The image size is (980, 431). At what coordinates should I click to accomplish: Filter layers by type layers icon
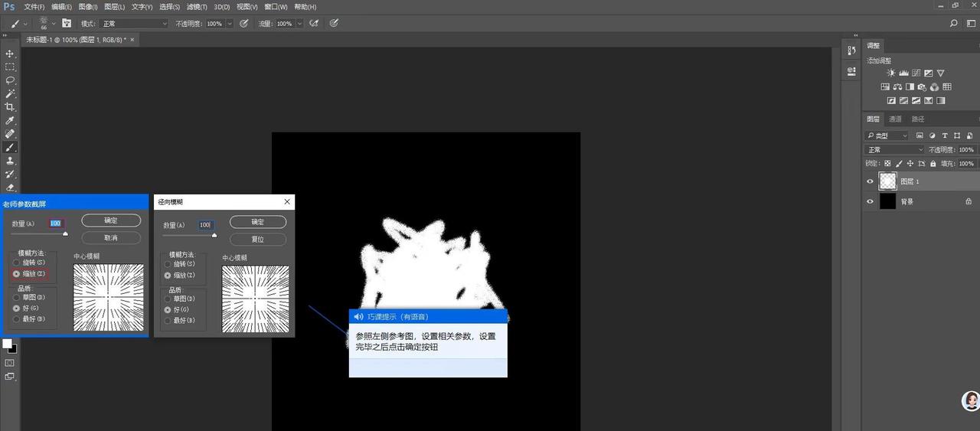coord(945,136)
